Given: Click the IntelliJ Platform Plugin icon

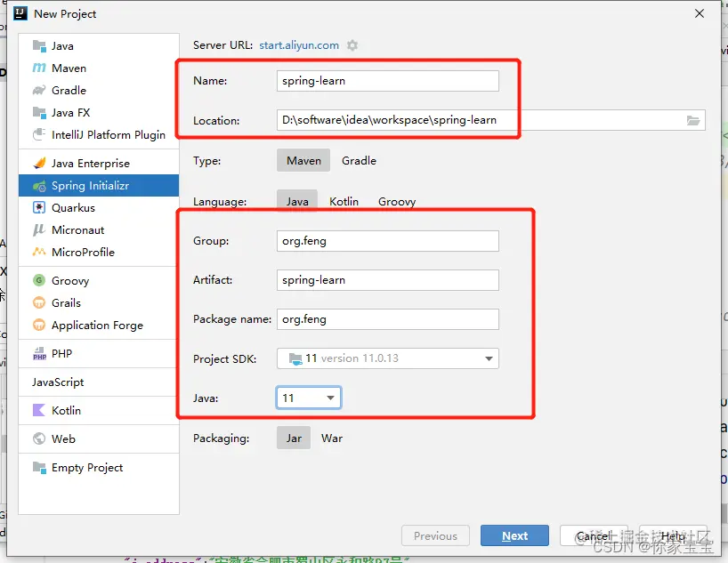Looking at the screenshot, I should tap(39, 134).
